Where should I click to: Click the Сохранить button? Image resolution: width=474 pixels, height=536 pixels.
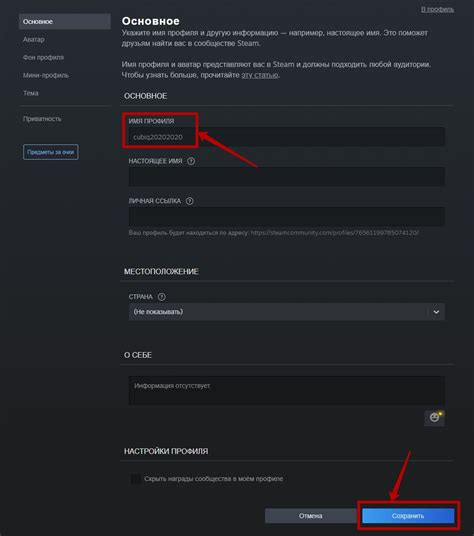pos(408,516)
